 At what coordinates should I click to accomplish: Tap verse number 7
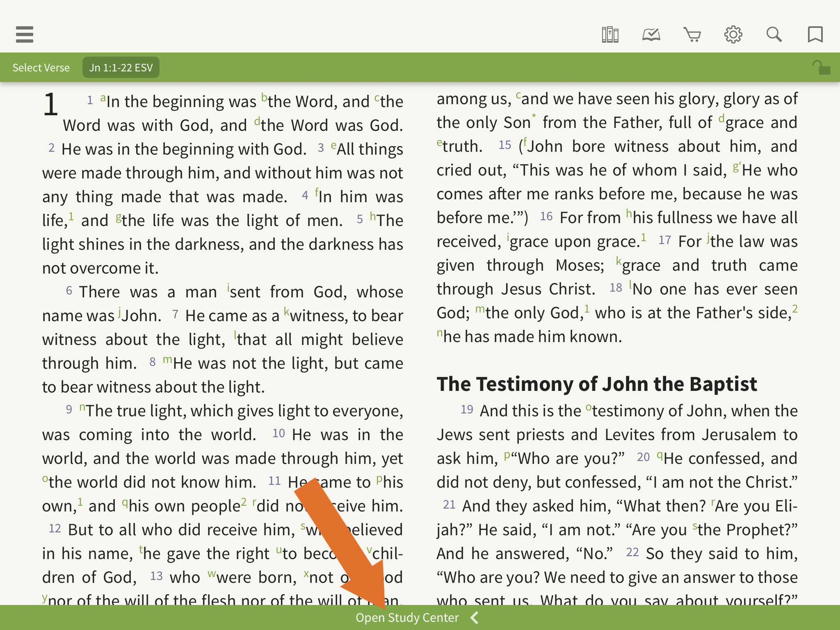click(x=175, y=314)
